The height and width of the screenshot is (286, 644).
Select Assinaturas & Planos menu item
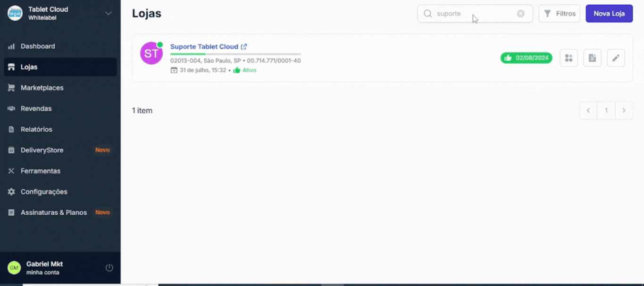[54, 212]
